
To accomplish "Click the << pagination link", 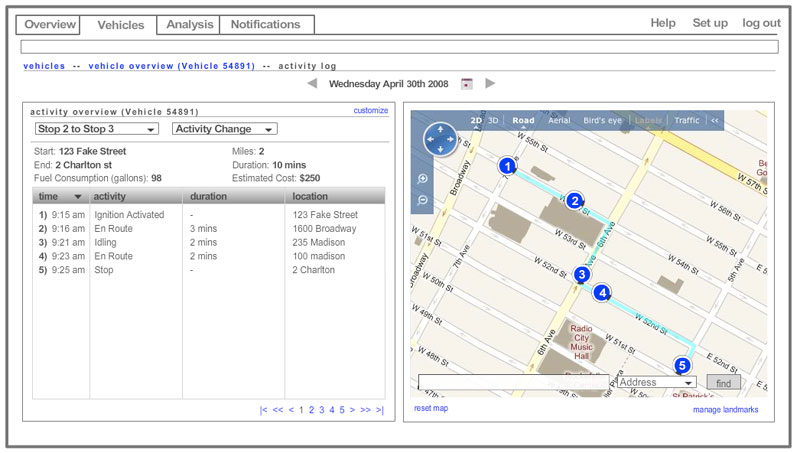I will pyautogui.click(x=278, y=410).
